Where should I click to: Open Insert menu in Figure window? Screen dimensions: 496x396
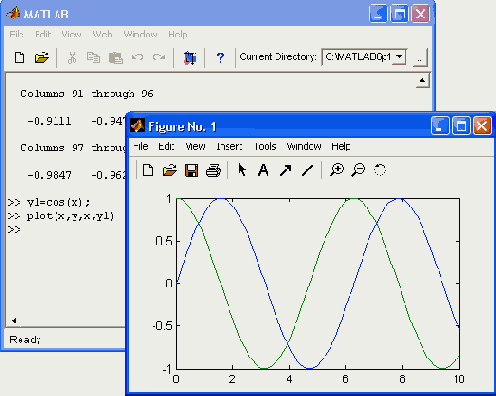pos(229,146)
